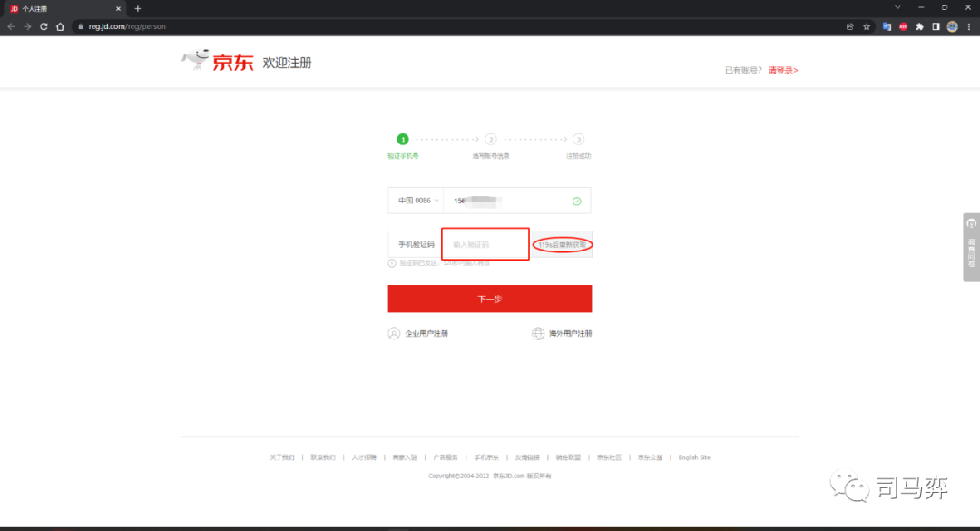
Task: Click the 京东 logo
Action: [218, 61]
